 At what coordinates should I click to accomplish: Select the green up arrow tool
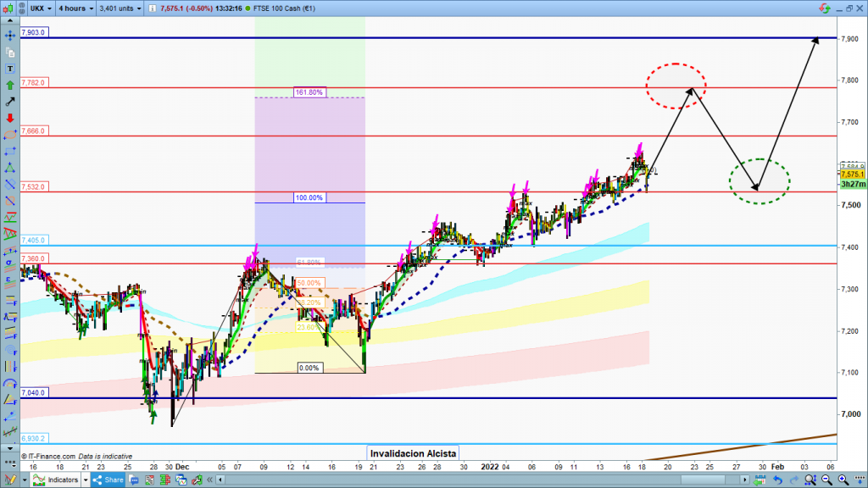pyautogui.click(x=9, y=84)
